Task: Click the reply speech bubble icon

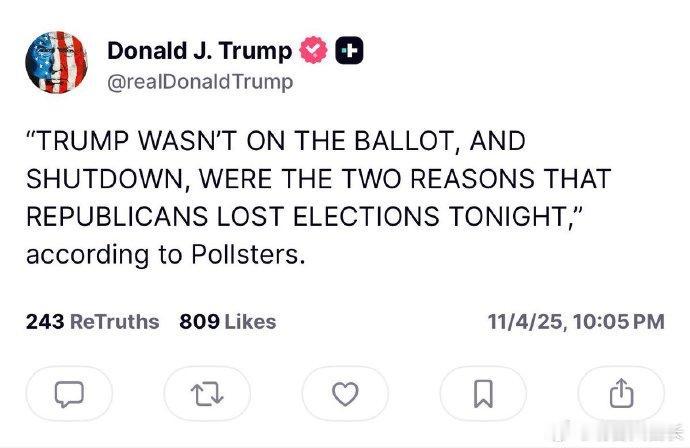Action: pos(67,394)
